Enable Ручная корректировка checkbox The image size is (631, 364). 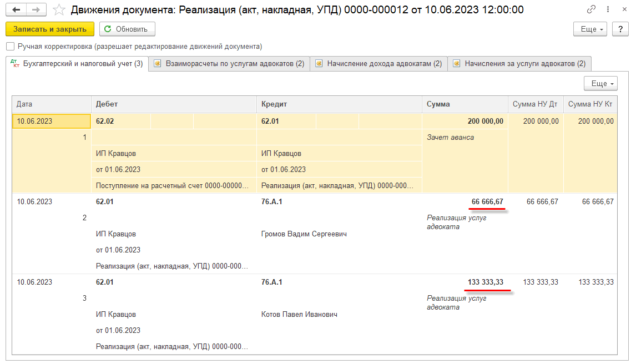10,47
